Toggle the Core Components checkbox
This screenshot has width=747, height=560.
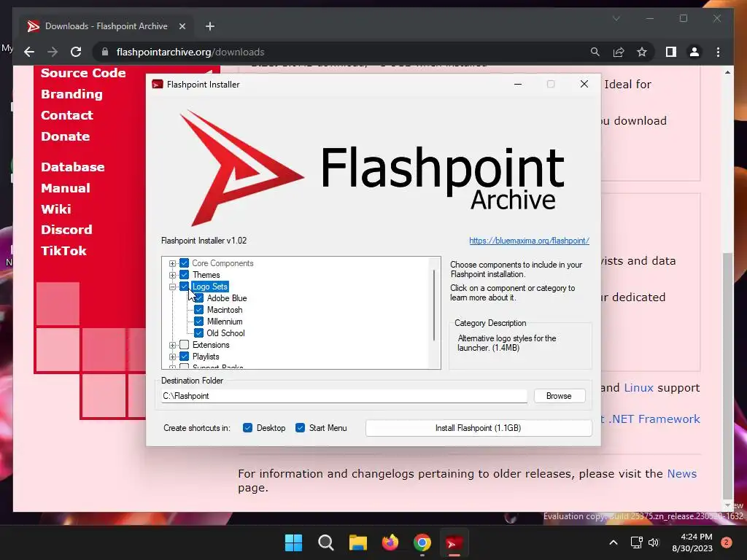(x=185, y=262)
